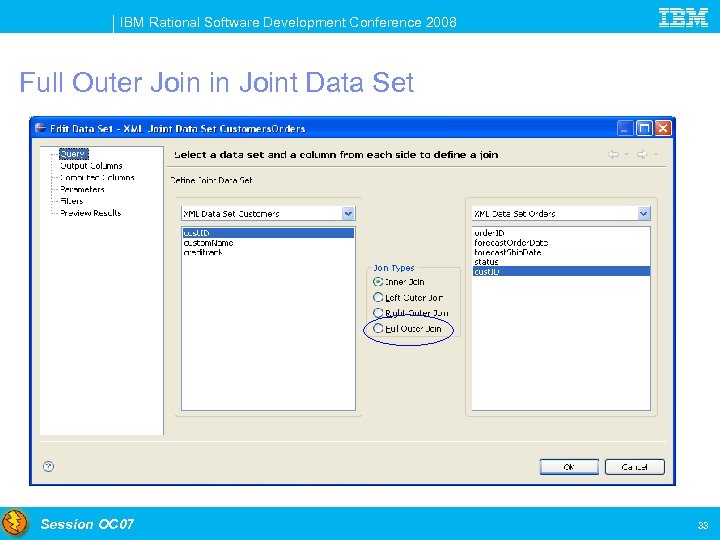
Task: Select forecastShipDate in Orders column list
Action: coord(561,252)
